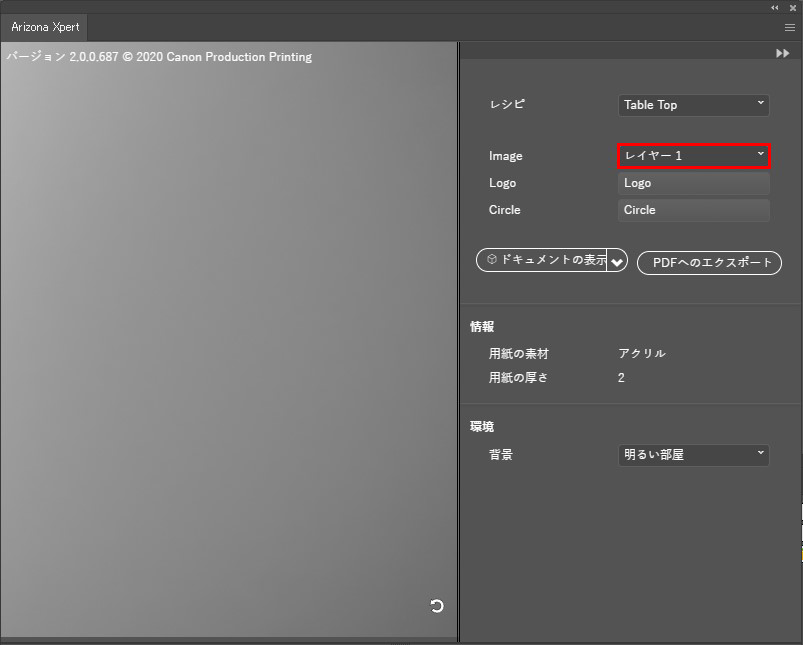Click the レシピ label

click(507, 104)
